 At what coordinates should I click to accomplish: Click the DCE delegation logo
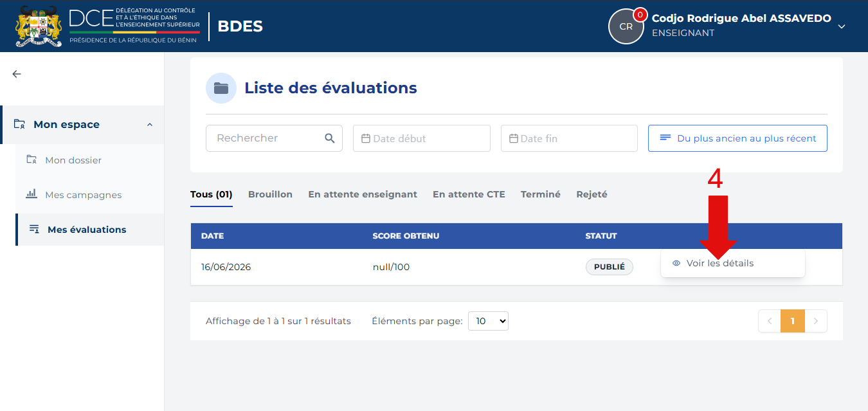(134, 25)
